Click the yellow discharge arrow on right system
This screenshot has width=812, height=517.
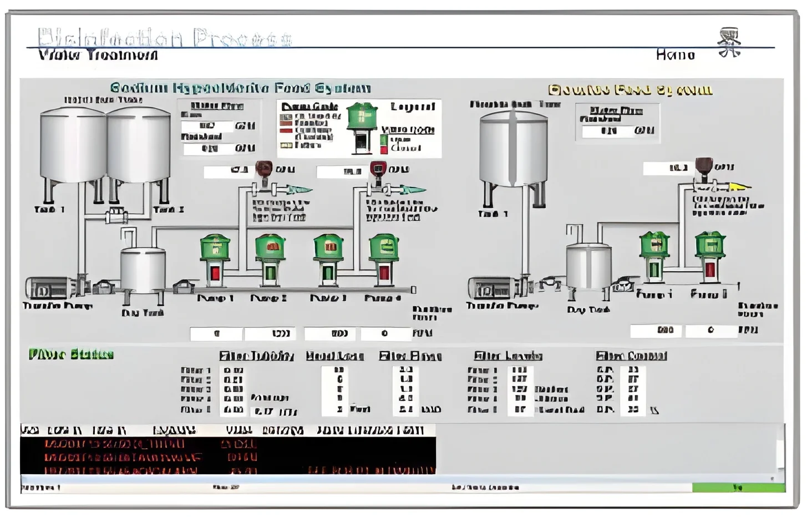739,186
